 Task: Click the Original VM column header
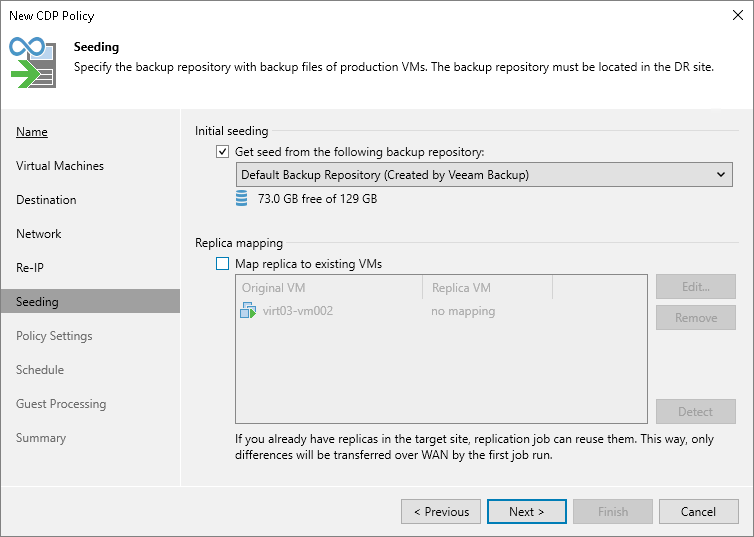click(x=329, y=287)
